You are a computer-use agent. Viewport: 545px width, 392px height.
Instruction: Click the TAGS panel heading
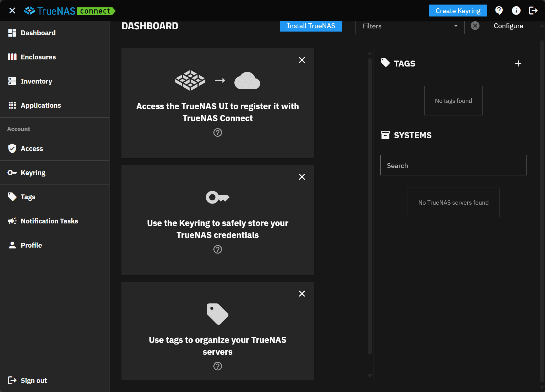[x=404, y=63]
